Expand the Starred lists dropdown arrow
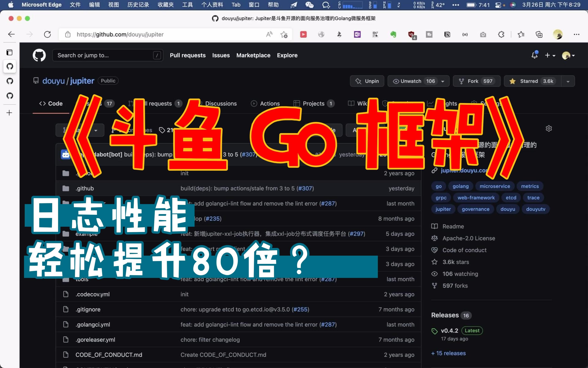The image size is (588, 368). tap(568, 81)
